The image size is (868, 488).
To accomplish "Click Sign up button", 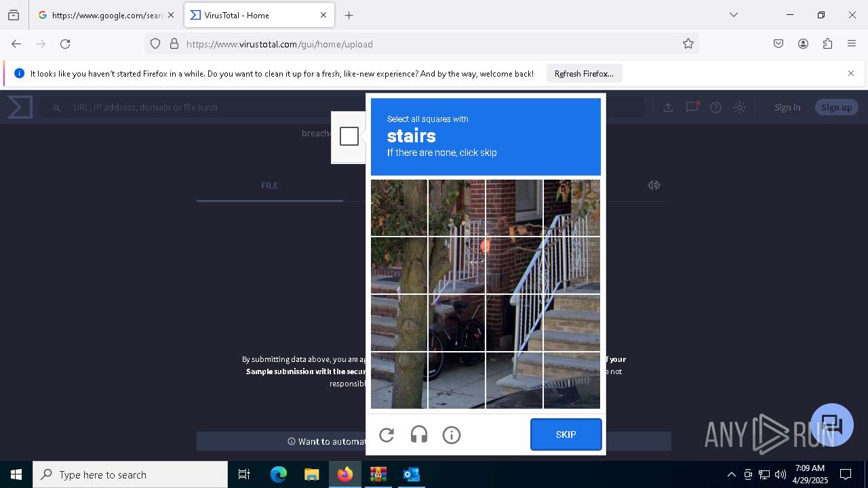I will tap(836, 107).
